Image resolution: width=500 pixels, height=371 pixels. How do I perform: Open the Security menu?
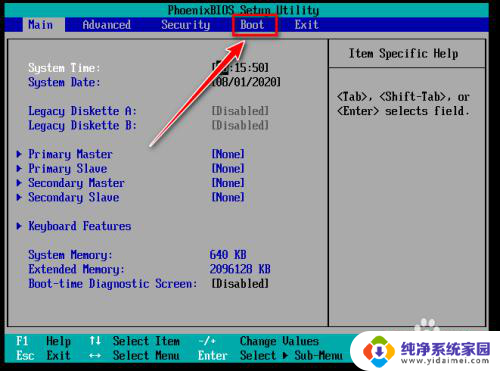pos(186,25)
